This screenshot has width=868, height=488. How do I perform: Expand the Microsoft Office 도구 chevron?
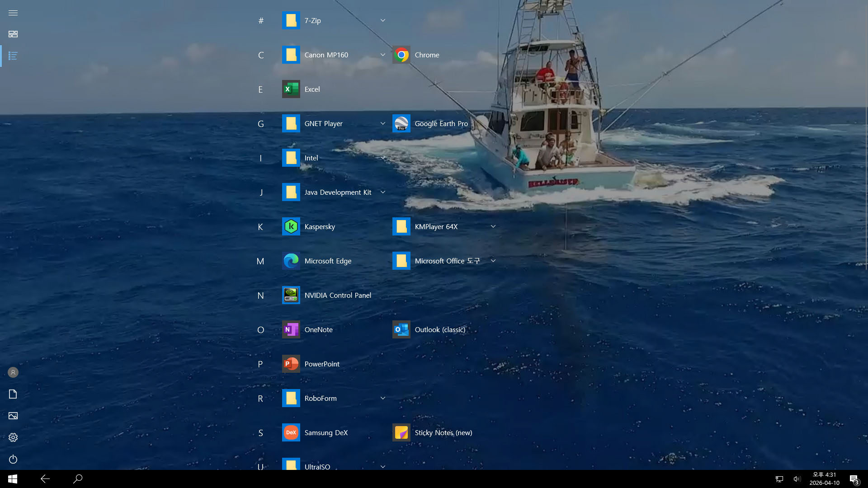click(493, 261)
